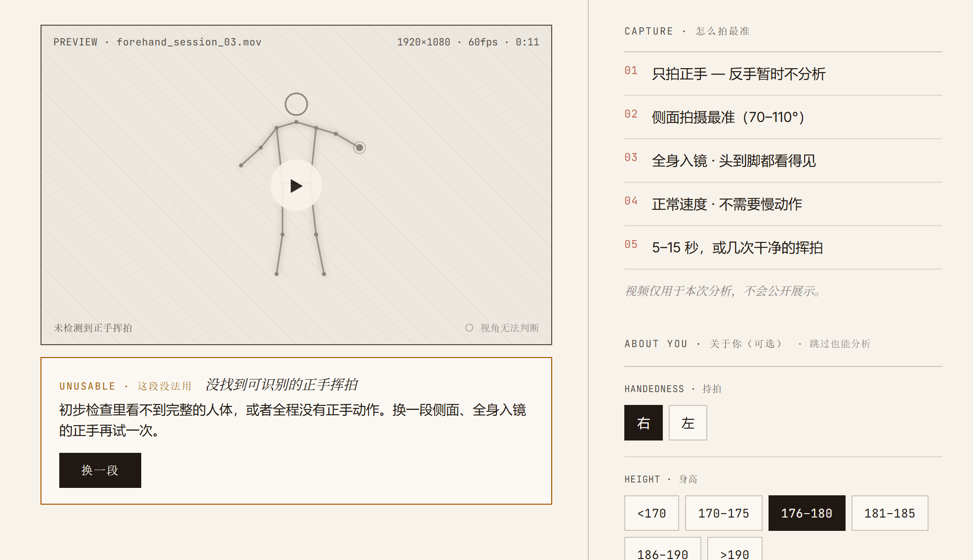Click tip 03 全身入镜

pos(783,160)
